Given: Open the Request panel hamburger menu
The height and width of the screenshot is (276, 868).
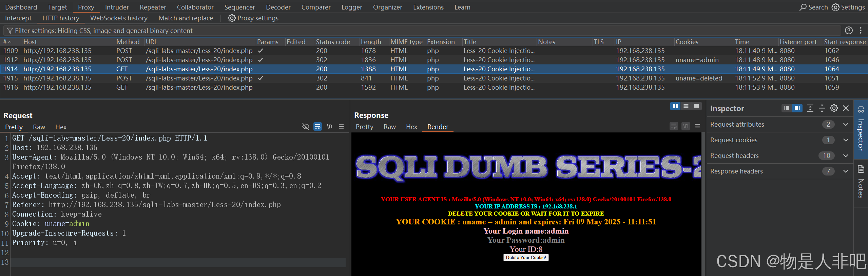Looking at the screenshot, I should pyautogui.click(x=341, y=127).
